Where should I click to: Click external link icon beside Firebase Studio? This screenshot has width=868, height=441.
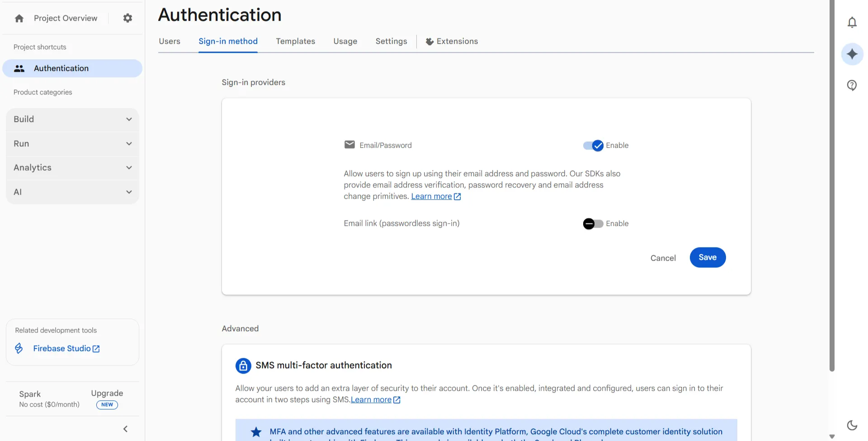tap(96, 349)
